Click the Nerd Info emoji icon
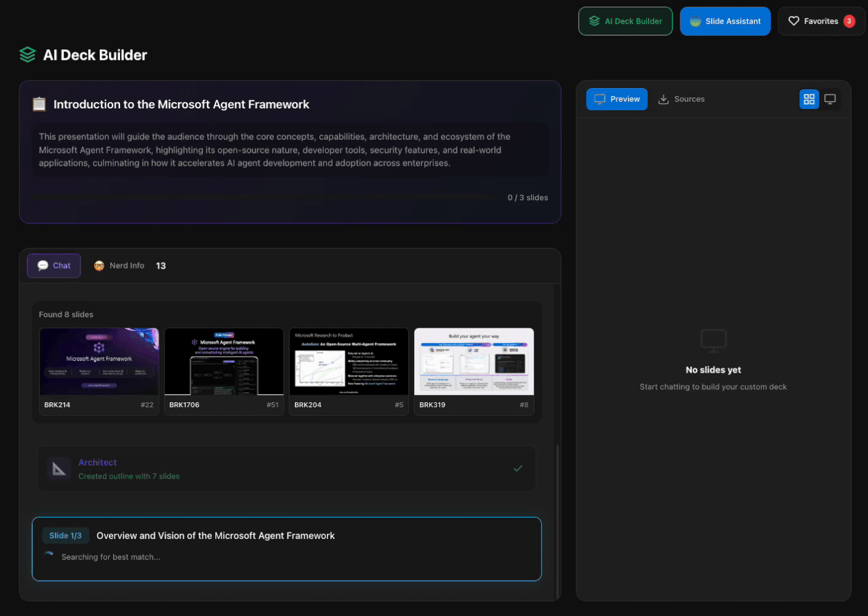The width and height of the screenshot is (868, 616). coord(98,265)
